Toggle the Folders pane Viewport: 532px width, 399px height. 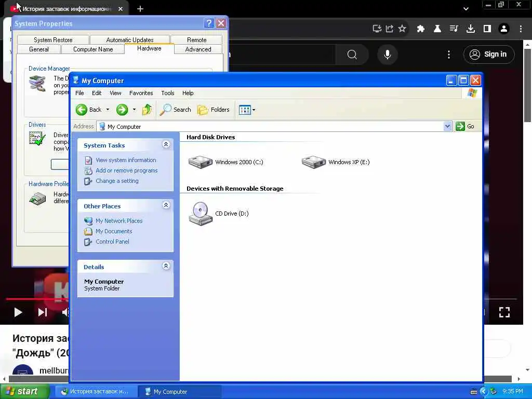click(x=214, y=110)
